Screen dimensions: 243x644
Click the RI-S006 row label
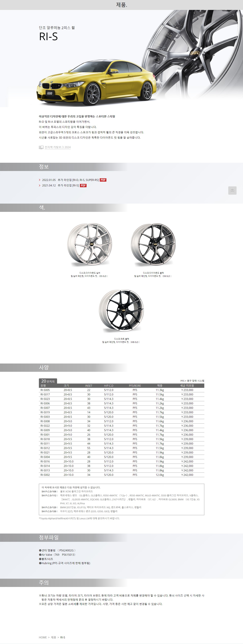(x=45, y=404)
